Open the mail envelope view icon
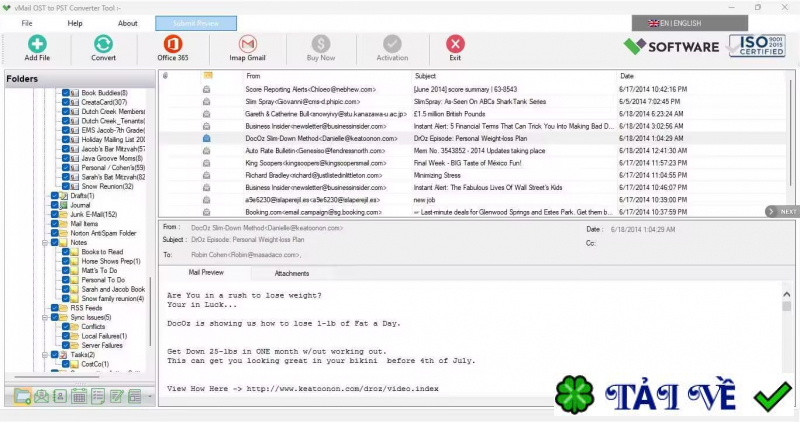 41,396
